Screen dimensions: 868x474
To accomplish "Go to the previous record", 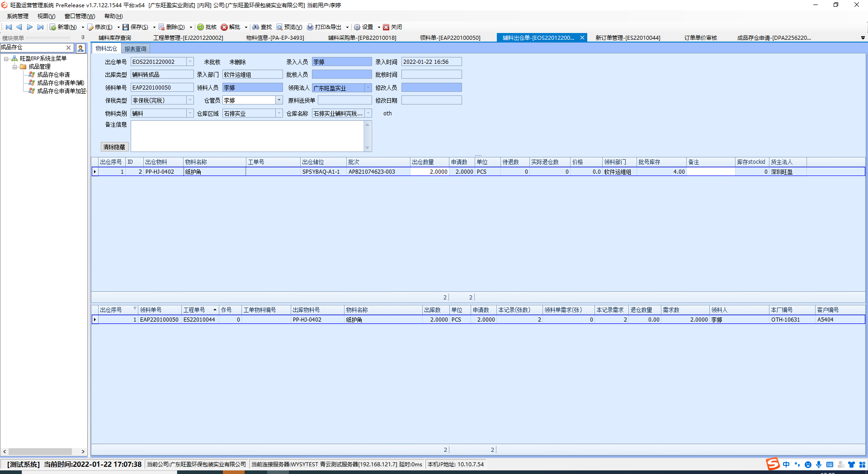I will click(19, 27).
